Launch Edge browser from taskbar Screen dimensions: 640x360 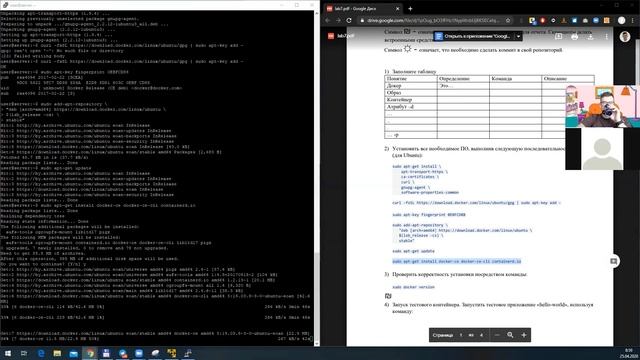click(x=41, y=353)
